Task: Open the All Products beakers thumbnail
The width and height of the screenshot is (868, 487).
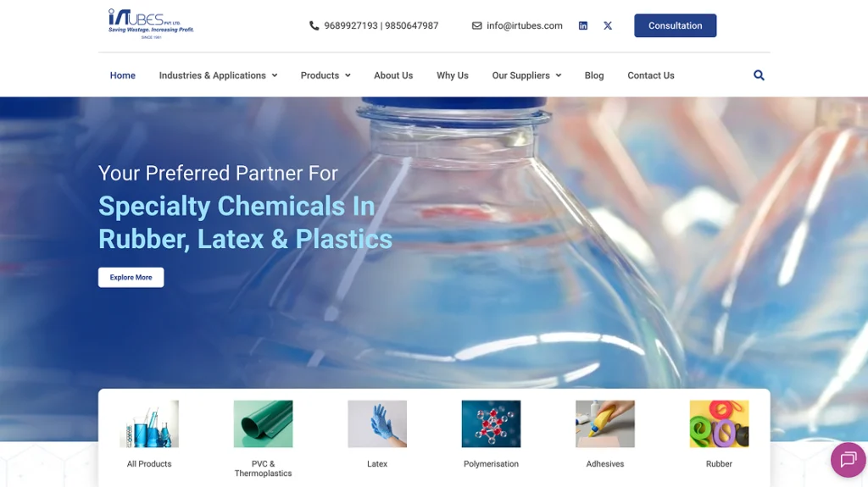Action: (x=149, y=424)
